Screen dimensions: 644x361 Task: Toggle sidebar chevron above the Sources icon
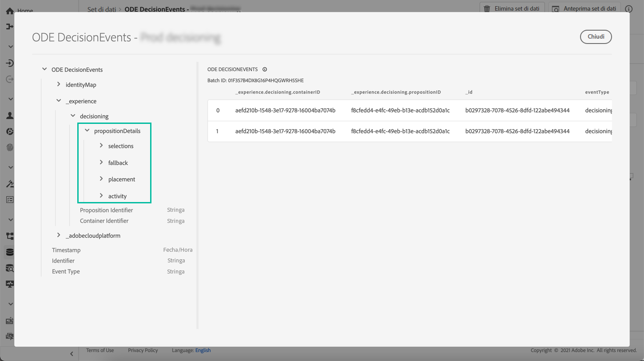tap(11, 47)
